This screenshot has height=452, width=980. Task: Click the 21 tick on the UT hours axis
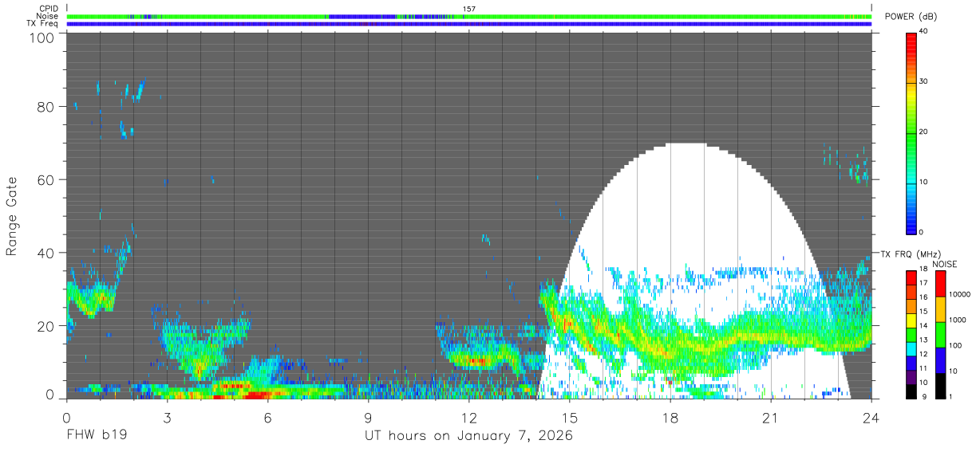coord(771,417)
